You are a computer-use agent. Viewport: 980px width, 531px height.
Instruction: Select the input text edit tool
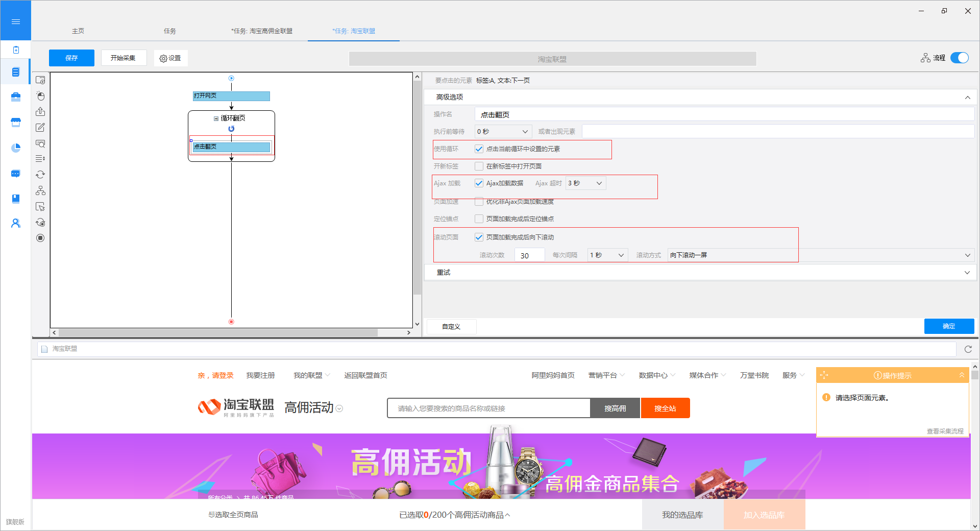[40, 127]
